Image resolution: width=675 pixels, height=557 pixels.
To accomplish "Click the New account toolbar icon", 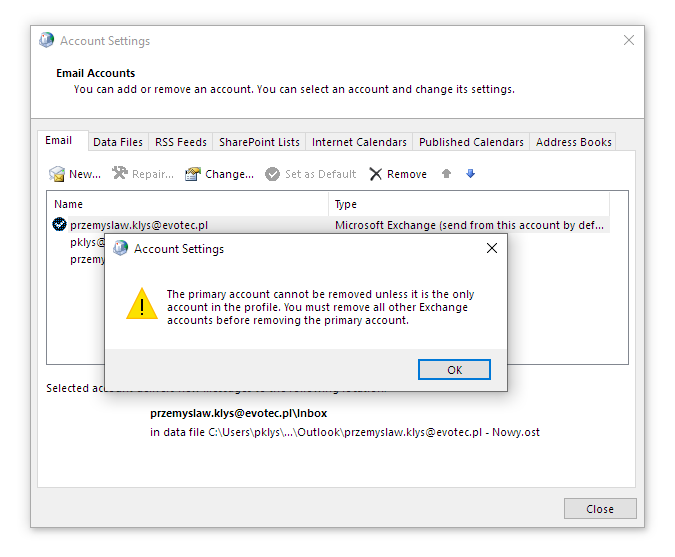I will [58, 174].
